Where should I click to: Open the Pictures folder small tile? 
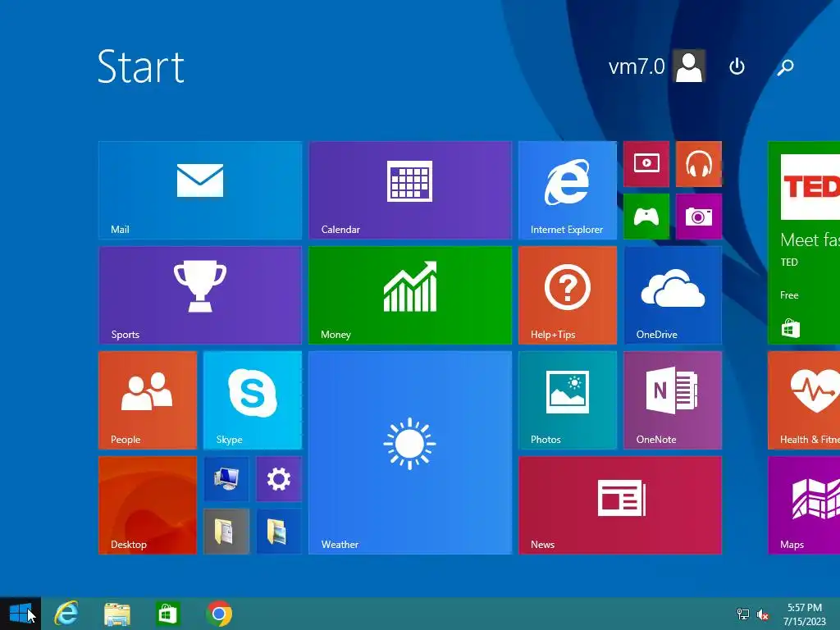(x=279, y=532)
